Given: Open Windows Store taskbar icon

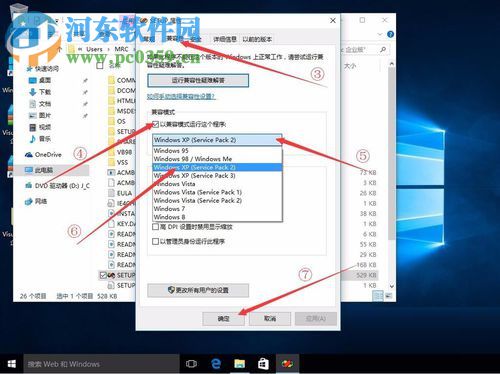Looking at the screenshot, I should [x=263, y=364].
